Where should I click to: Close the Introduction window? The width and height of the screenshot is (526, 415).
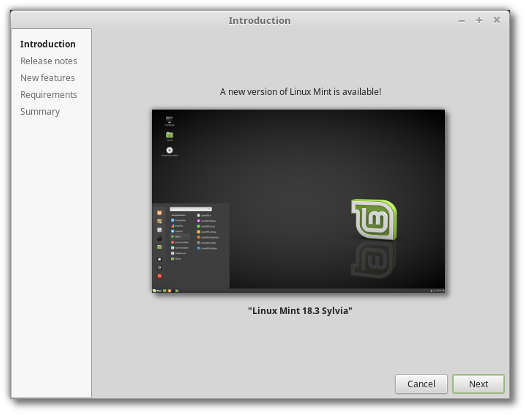[497, 20]
